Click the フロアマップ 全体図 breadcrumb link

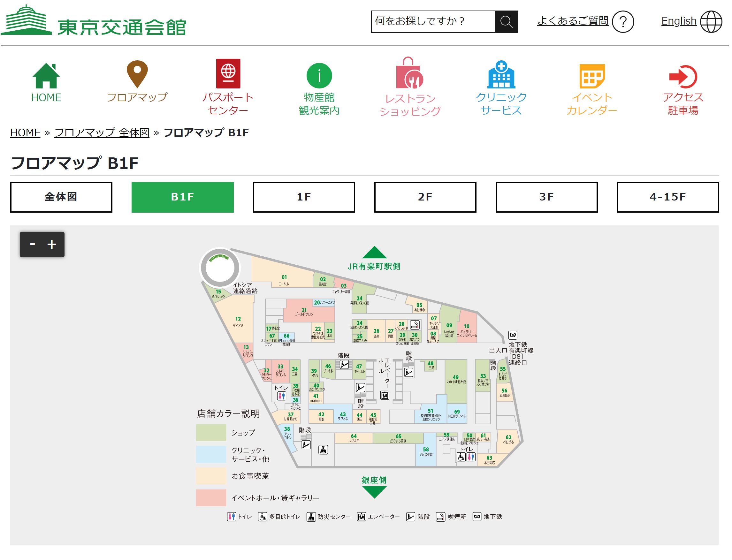(x=102, y=133)
